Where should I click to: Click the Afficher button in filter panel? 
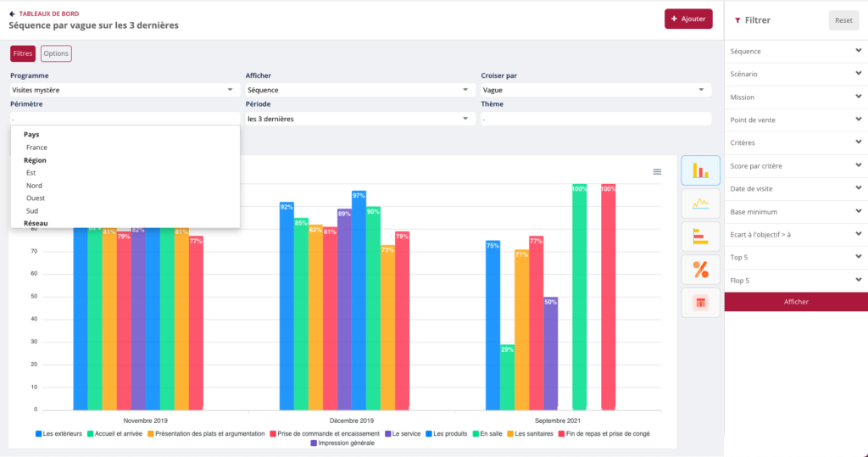coord(795,302)
